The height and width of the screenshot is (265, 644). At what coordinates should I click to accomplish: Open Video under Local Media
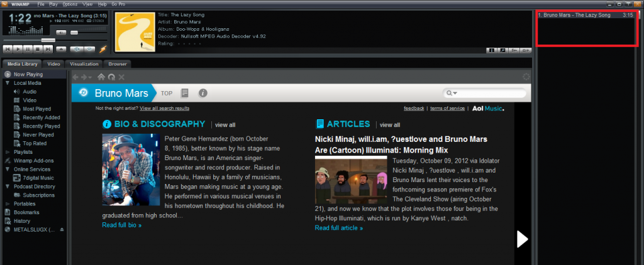[30, 100]
